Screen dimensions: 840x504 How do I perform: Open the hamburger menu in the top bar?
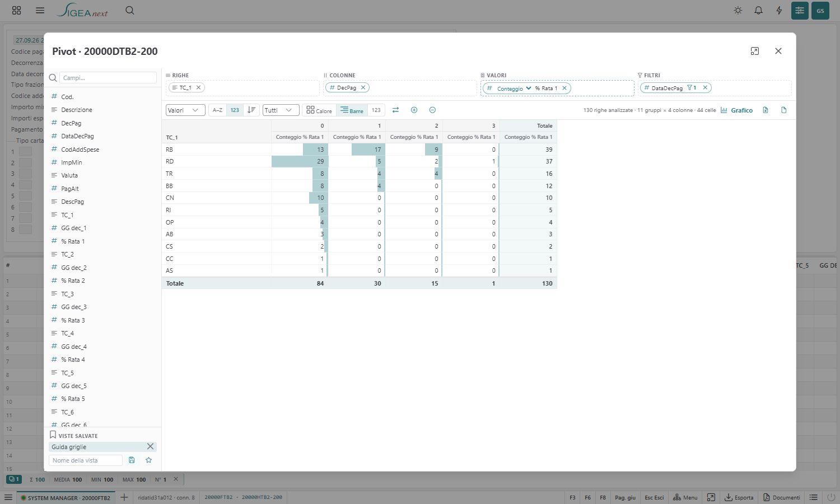point(40,11)
